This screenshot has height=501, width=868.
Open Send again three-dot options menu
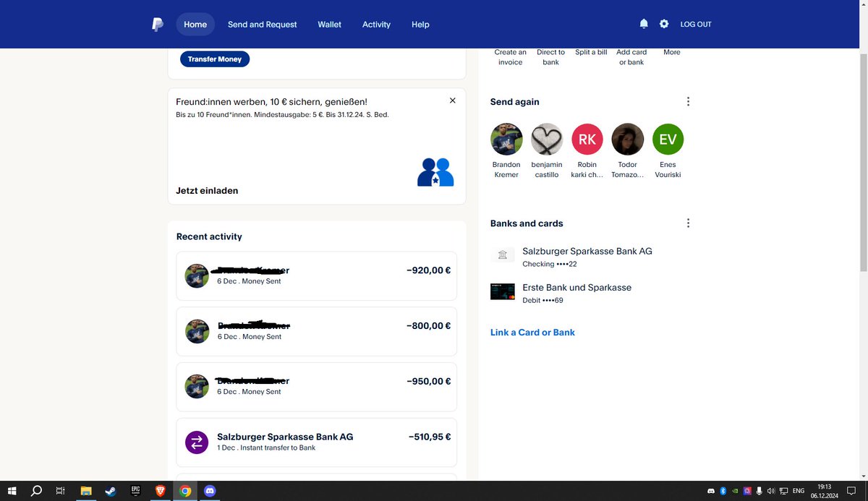click(x=688, y=102)
